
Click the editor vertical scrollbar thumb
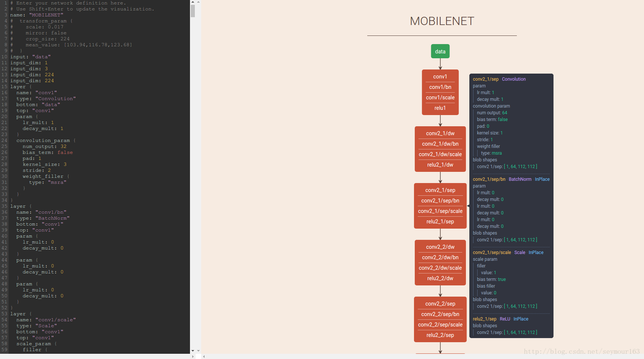click(193, 11)
